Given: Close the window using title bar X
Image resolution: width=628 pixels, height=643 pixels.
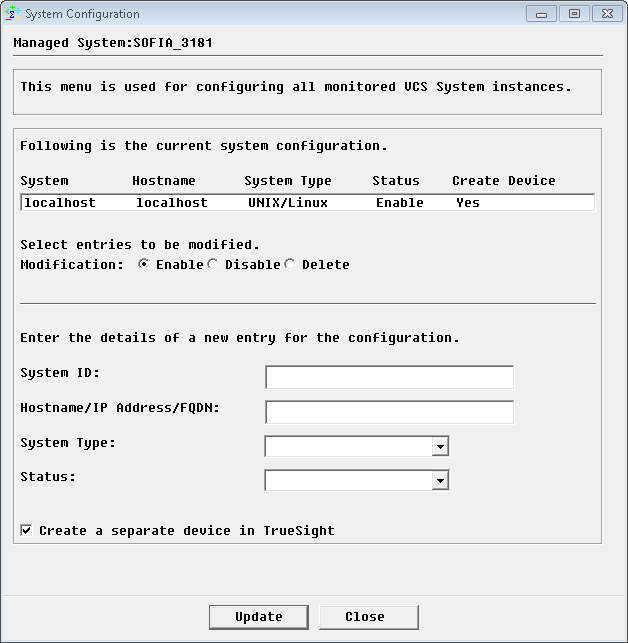Looking at the screenshot, I should click(x=605, y=13).
